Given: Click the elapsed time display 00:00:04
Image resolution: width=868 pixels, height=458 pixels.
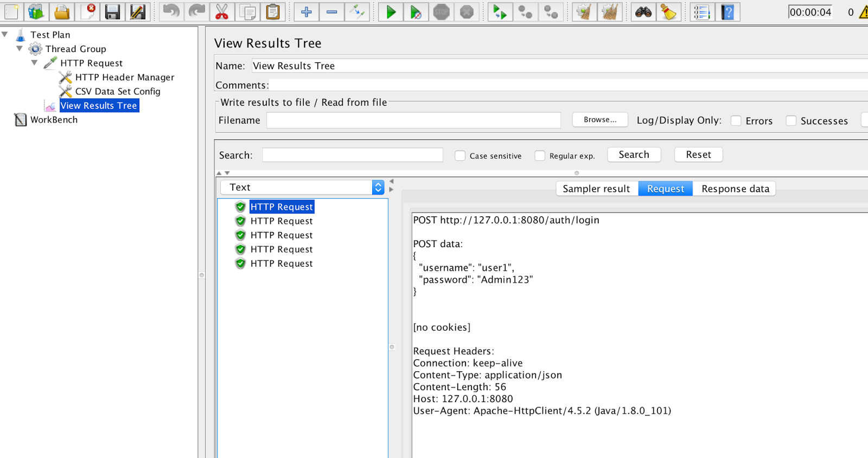Looking at the screenshot, I should click(810, 12).
